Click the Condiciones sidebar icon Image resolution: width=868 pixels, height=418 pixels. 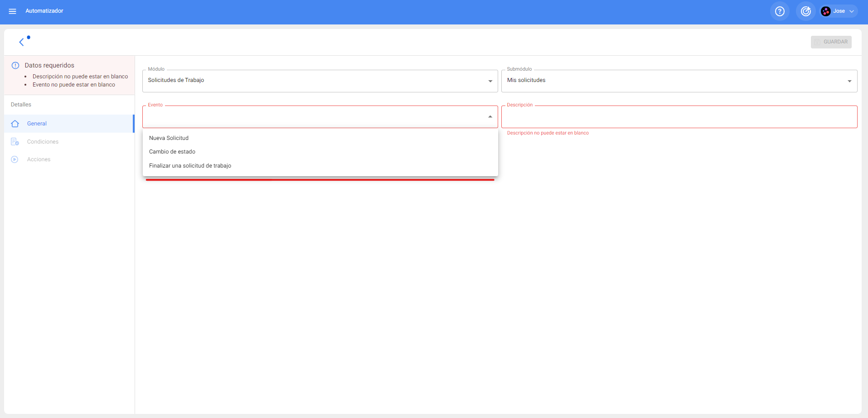click(x=15, y=142)
